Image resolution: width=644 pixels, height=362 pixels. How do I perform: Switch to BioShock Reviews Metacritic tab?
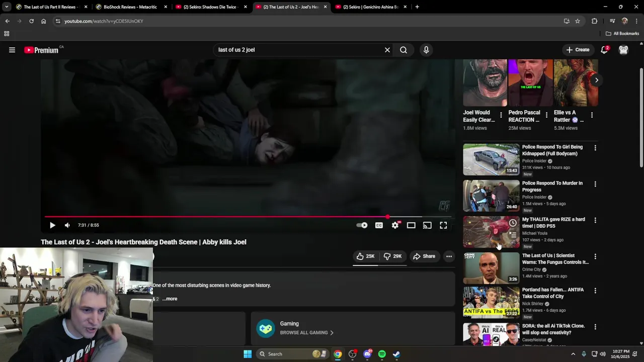point(131,7)
